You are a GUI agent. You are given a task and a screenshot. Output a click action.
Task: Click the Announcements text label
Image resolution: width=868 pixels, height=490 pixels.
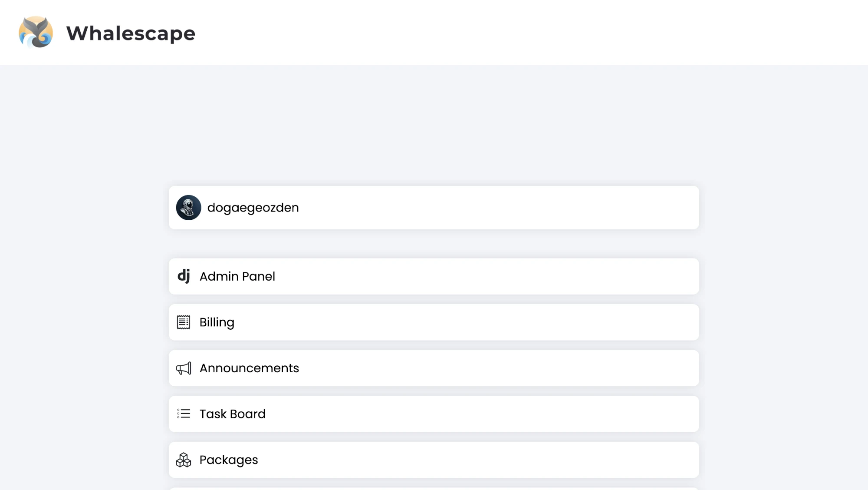click(x=249, y=368)
